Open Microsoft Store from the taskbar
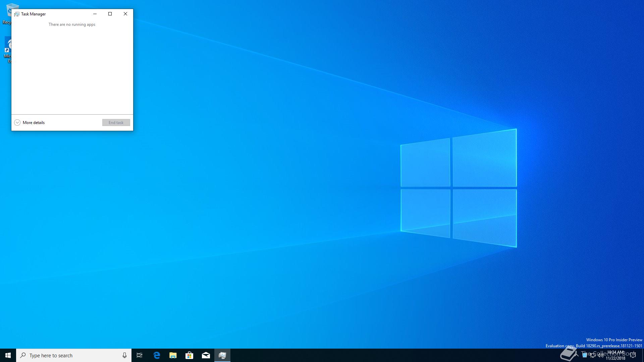 190,355
